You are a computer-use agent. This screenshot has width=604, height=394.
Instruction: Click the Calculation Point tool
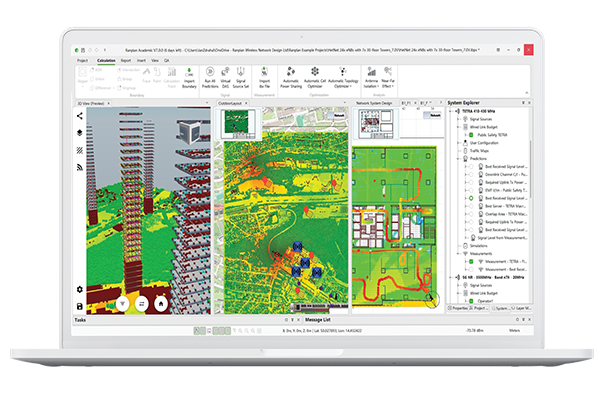172,77
